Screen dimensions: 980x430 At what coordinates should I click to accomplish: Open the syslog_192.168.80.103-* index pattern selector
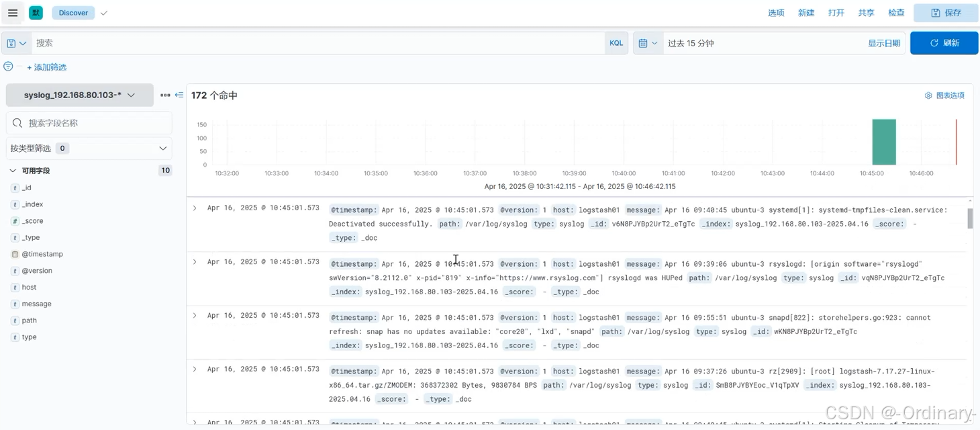click(80, 95)
